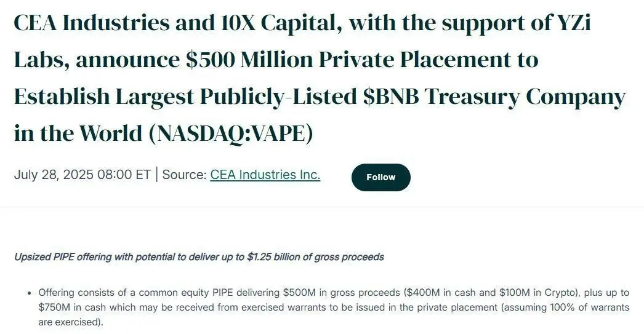Open the CEA Industries Inc. source link
Screen dimensions: 644x334
coord(265,175)
